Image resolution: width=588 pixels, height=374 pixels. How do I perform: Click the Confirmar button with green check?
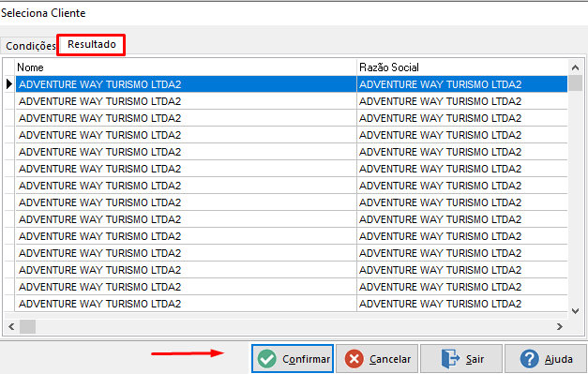point(293,359)
